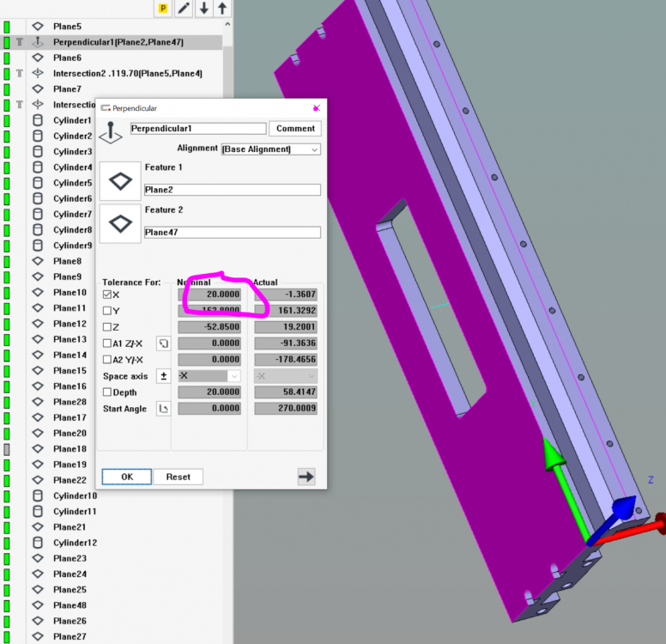Click the X nominal value field
The height and width of the screenshot is (644, 666).
(x=210, y=295)
